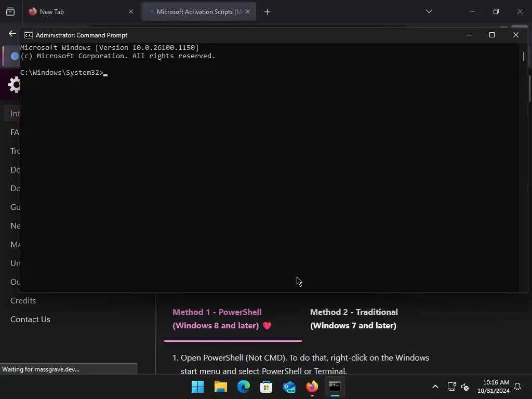Select Method 2 - Traditional tab
Image resolution: width=532 pixels, height=399 pixels.
pos(354,319)
